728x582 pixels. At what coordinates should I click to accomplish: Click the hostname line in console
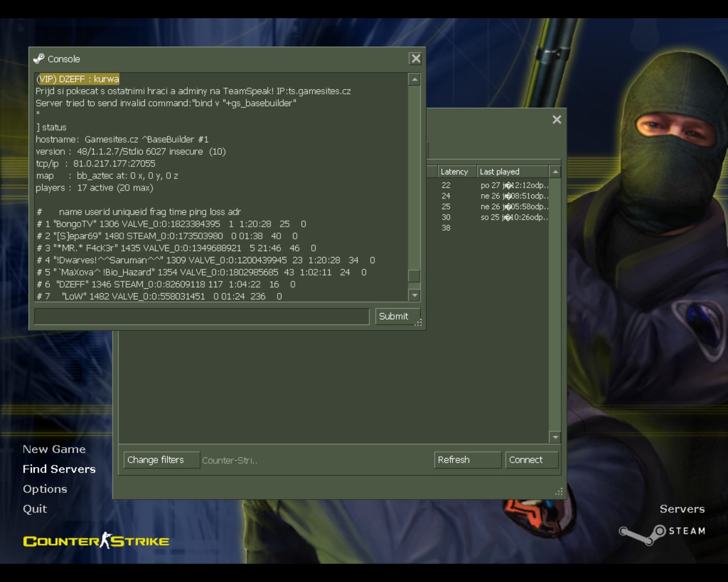[x=122, y=139]
